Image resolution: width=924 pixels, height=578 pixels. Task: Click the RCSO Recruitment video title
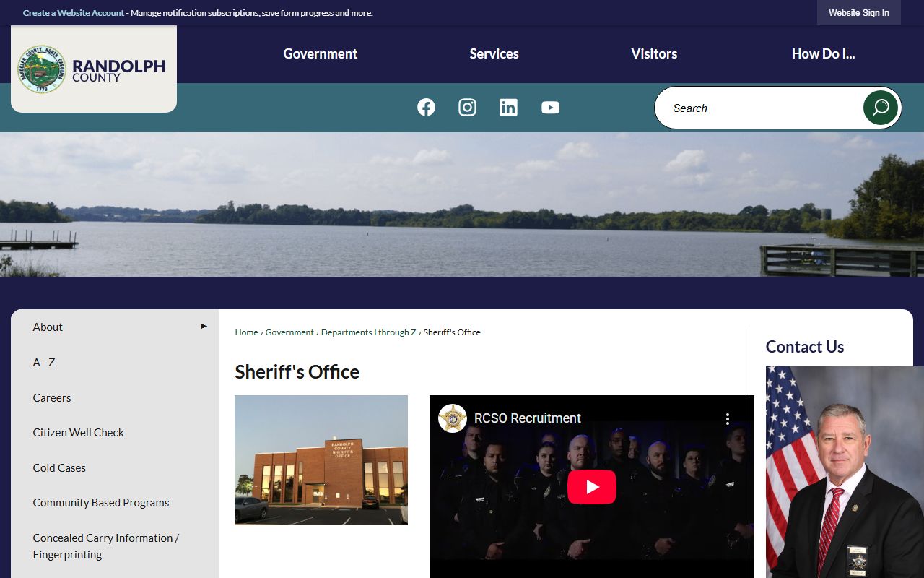[528, 418]
